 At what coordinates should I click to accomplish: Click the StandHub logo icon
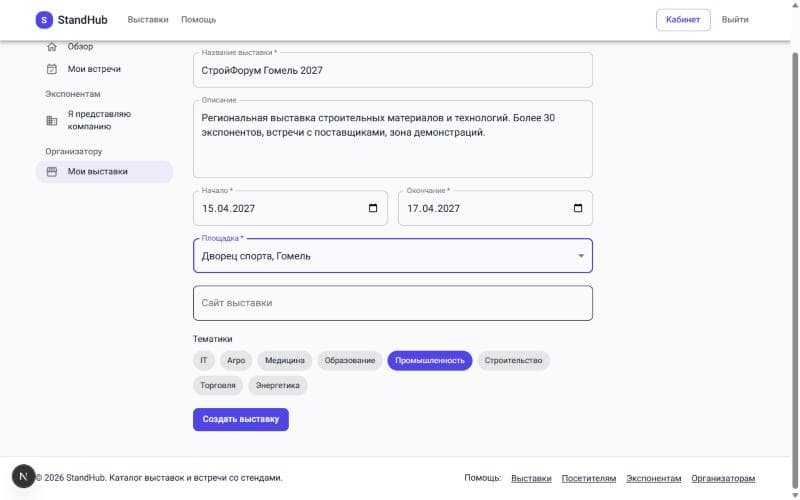[x=44, y=20]
